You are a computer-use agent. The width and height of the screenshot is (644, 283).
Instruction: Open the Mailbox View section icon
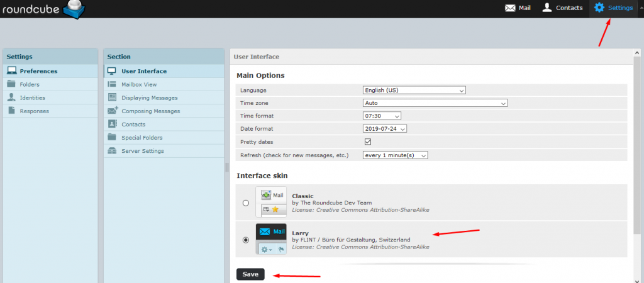[x=112, y=84]
